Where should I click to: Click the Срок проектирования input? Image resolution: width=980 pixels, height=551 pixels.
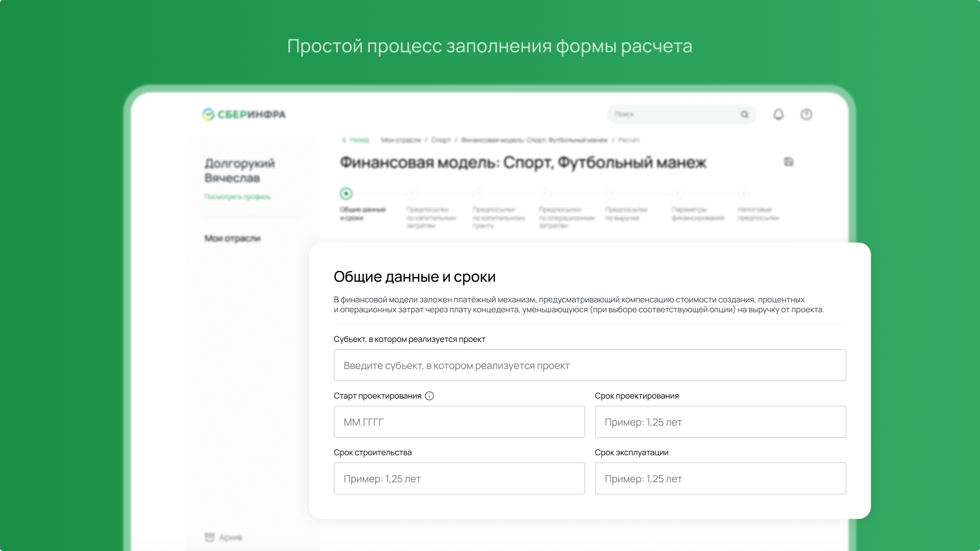pos(720,422)
